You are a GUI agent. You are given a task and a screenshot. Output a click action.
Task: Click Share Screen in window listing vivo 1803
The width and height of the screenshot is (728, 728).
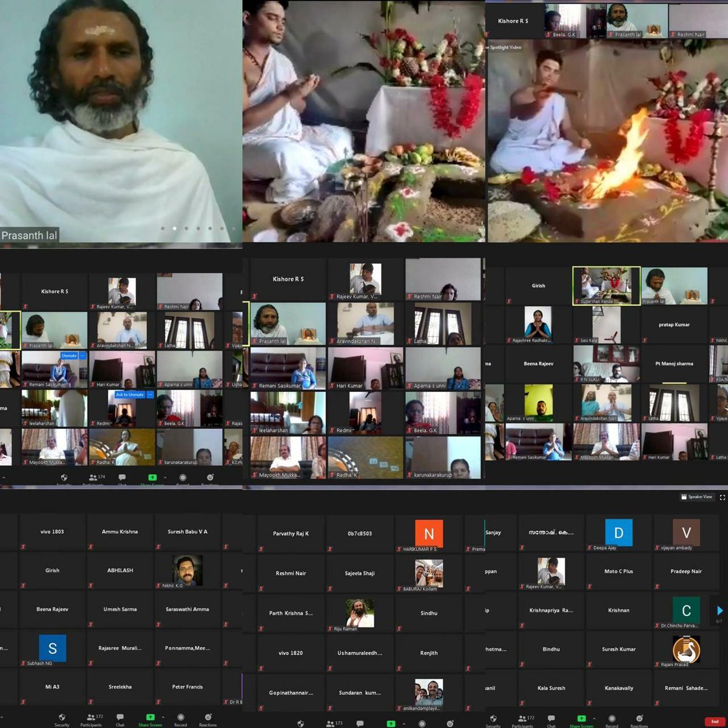coord(150,720)
